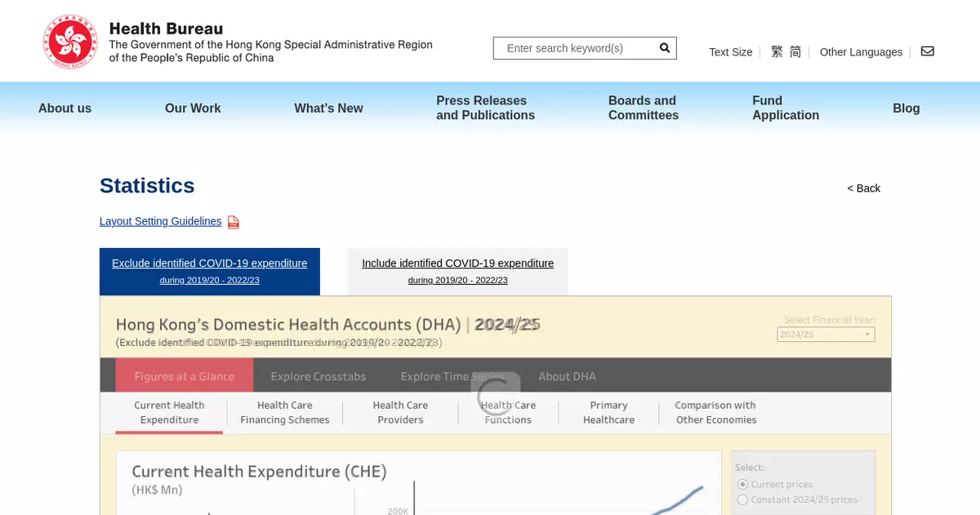Click the Hong Kong SAR emblem logo

[x=71, y=42]
